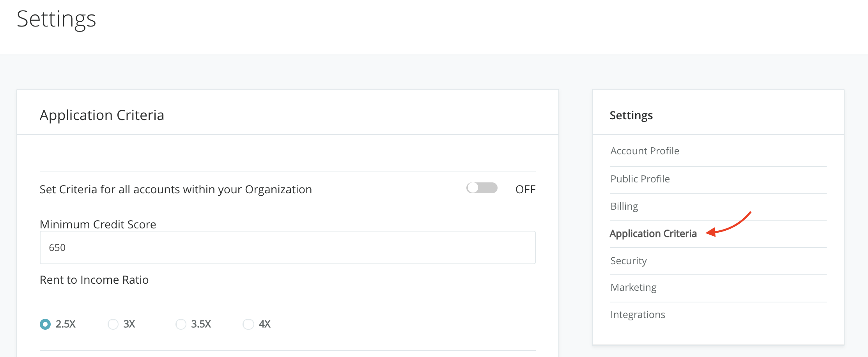
Task: Click the Minimum Credit Score input field
Action: point(287,247)
